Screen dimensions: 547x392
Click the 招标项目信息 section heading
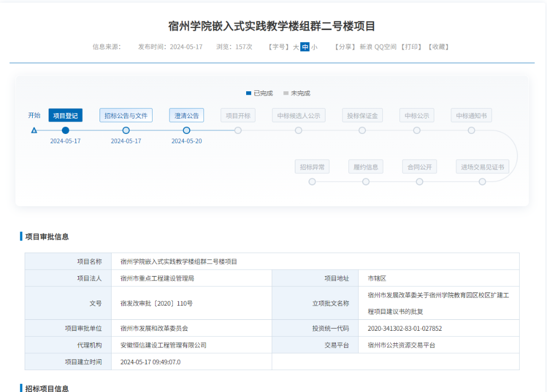click(x=47, y=388)
